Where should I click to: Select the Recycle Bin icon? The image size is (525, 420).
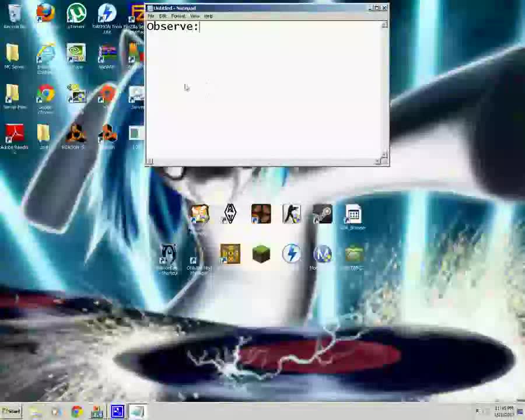click(15, 14)
